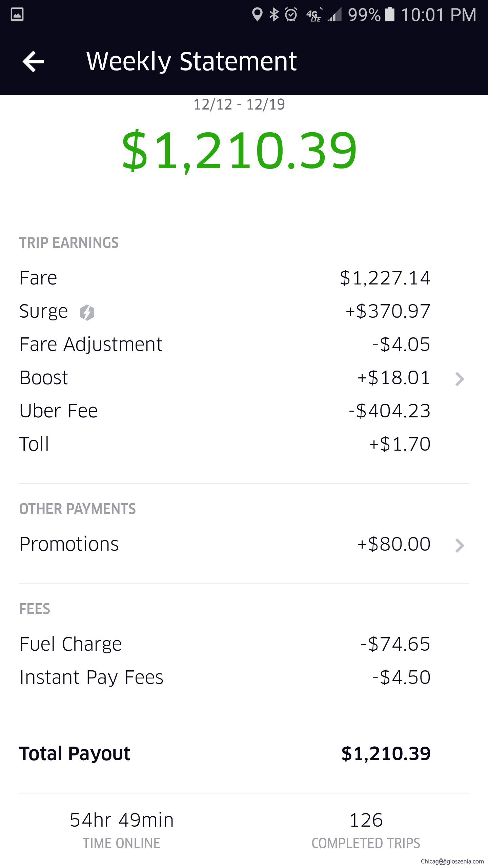Viewport: 488px width, 868px height.
Task: Tap the Bluetooth status icon
Action: coord(274,15)
